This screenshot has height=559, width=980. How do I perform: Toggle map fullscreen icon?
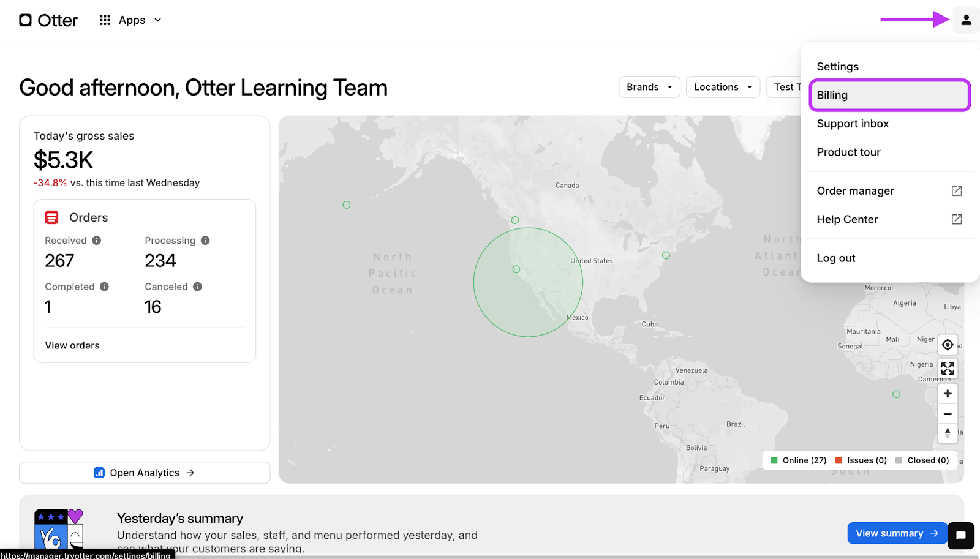click(x=948, y=369)
